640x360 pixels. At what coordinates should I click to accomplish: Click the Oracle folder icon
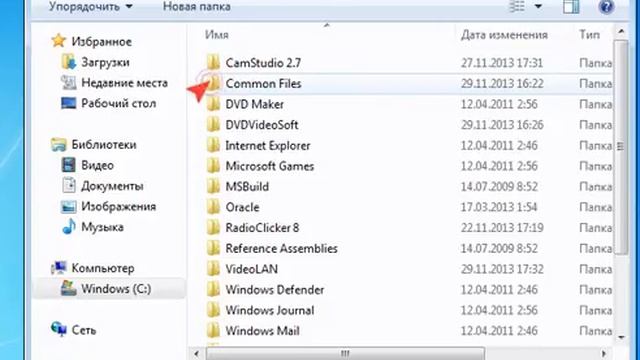click(213, 207)
